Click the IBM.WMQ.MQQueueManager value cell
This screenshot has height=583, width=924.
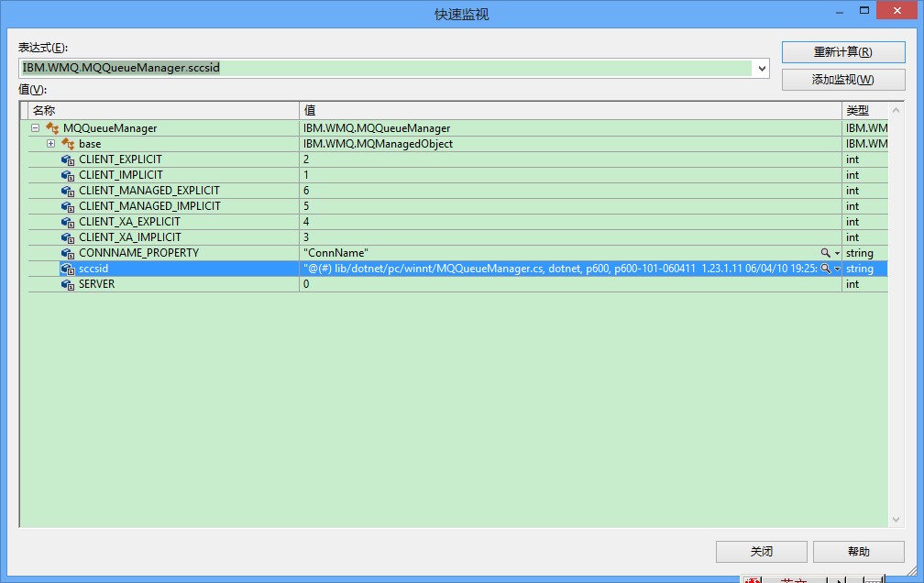570,128
